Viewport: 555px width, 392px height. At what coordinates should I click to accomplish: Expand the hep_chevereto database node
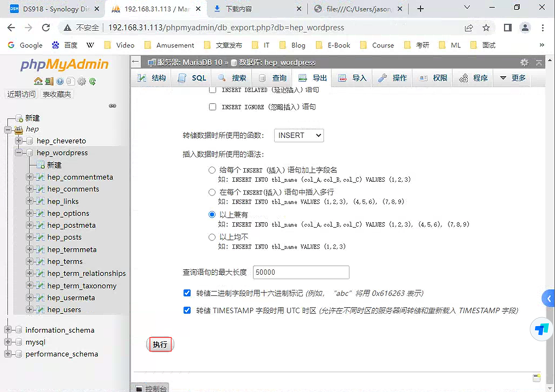coord(18,141)
